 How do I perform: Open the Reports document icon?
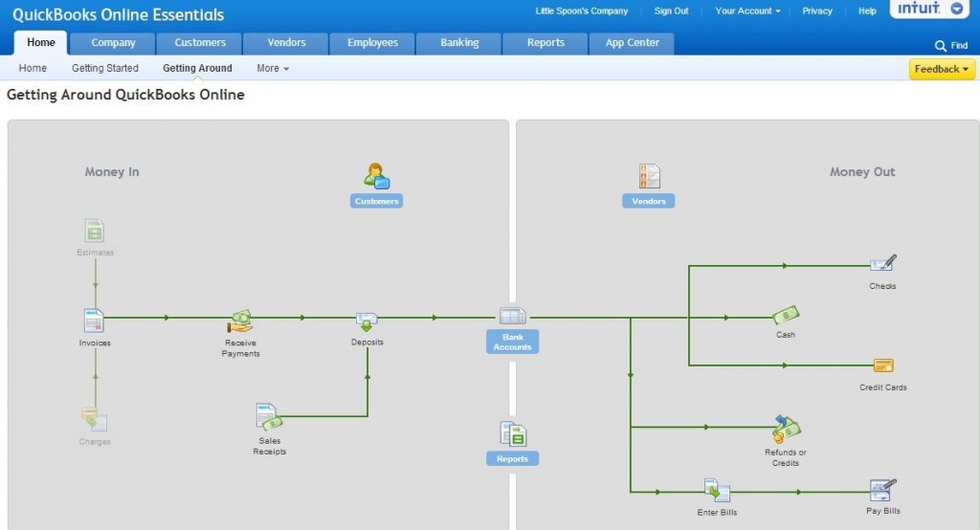click(x=513, y=434)
